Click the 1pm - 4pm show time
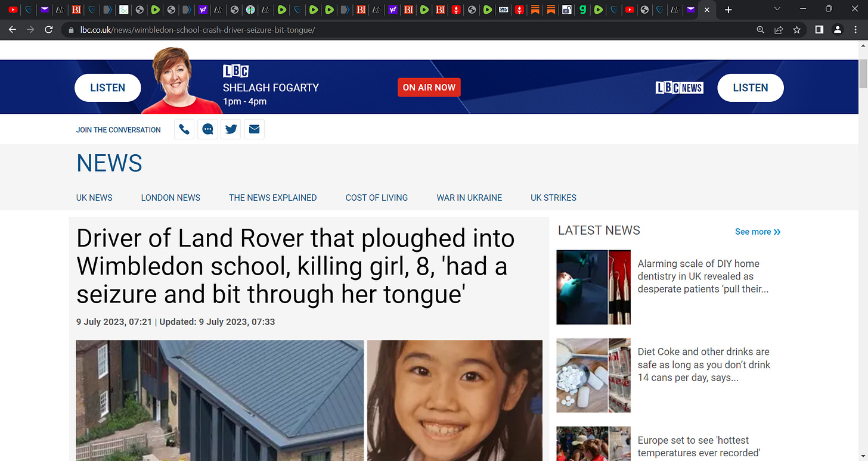868x461 pixels. (x=244, y=101)
